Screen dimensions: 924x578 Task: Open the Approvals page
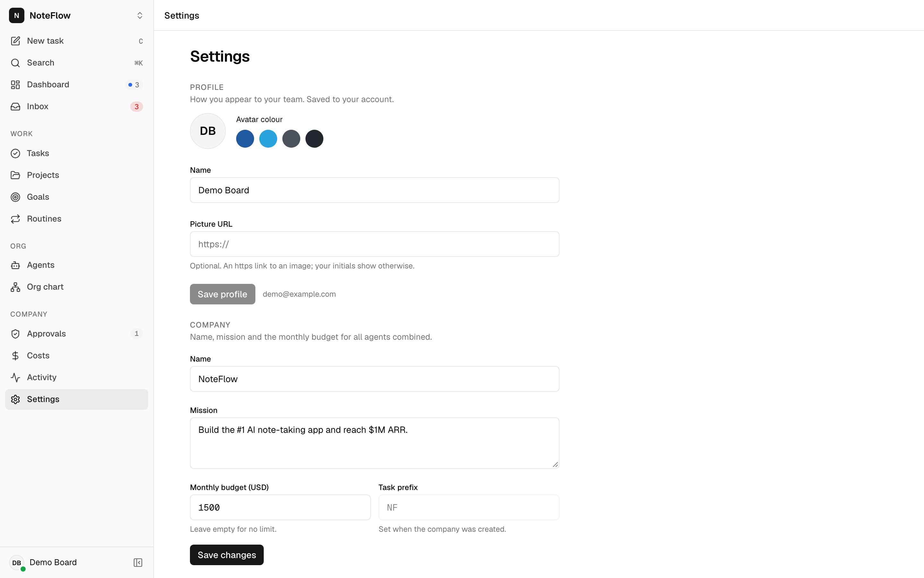click(x=76, y=334)
